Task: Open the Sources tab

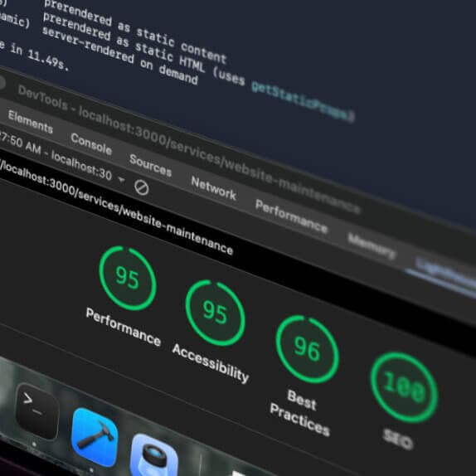Action: click(x=151, y=165)
